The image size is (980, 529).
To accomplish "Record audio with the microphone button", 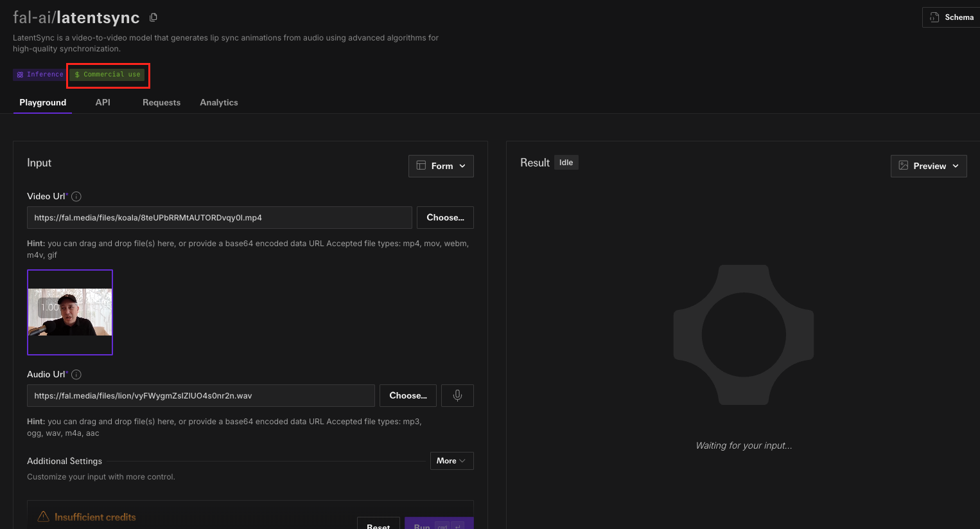I will click(457, 396).
